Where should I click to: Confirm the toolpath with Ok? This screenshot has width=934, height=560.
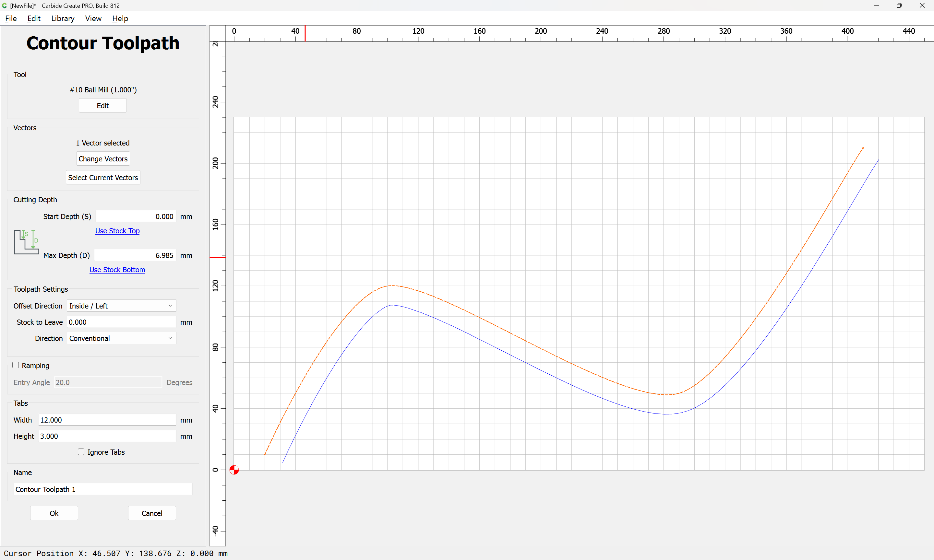(54, 513)
